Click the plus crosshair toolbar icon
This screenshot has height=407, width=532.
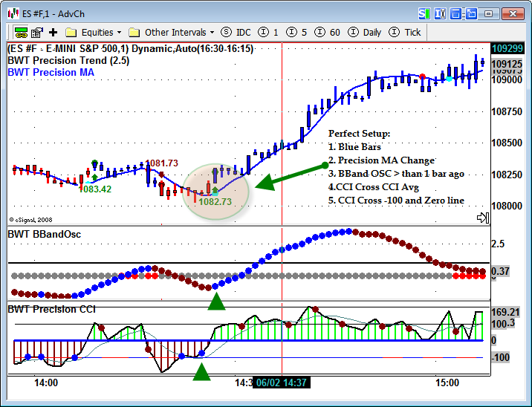point(53,33)
